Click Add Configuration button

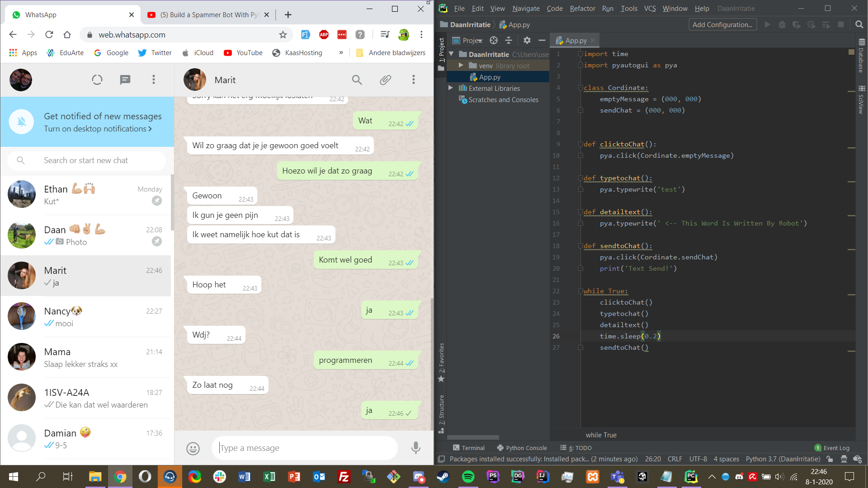tap(722, 25)
